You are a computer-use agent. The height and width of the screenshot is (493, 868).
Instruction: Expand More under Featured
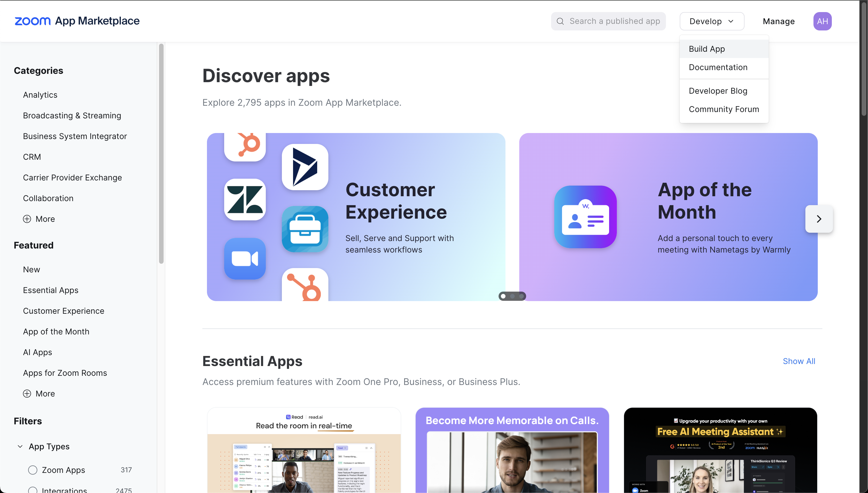tap(39, 394)
